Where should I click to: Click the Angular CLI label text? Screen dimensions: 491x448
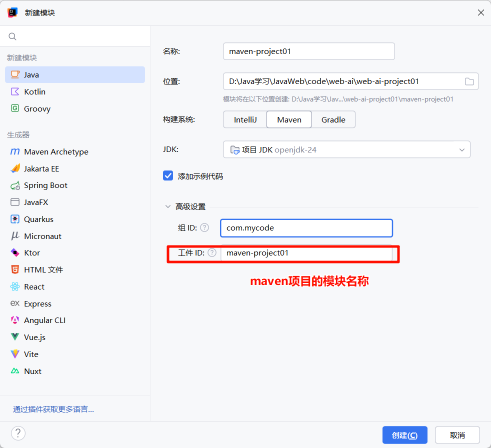tap(45, 320)
